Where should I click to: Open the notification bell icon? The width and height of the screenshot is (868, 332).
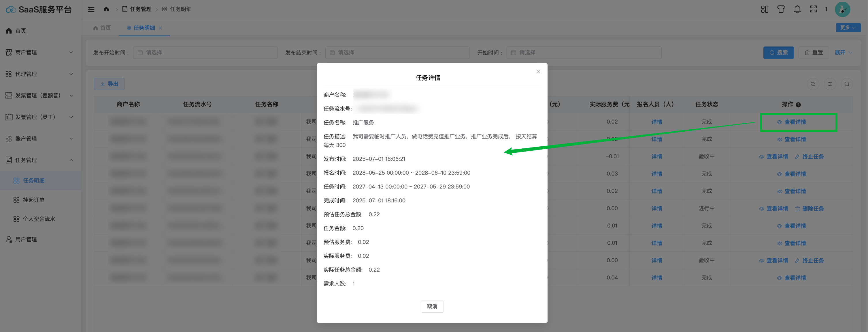coord(797,9)
